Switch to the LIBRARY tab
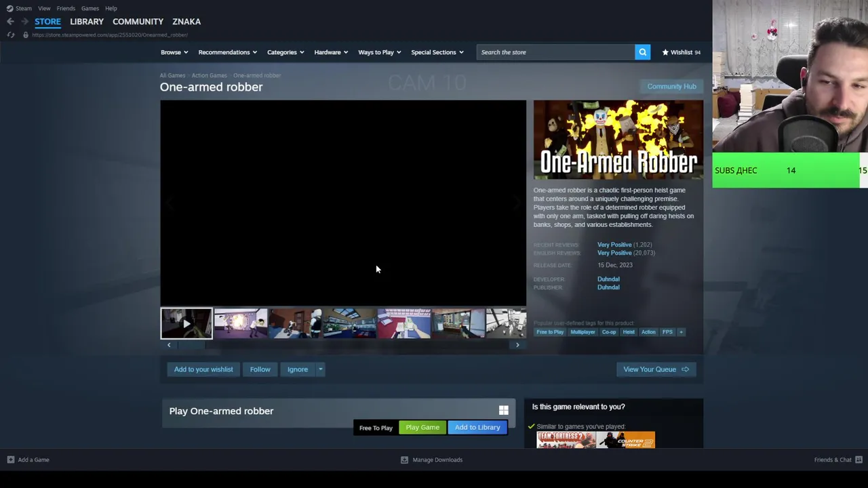Viewport: 868px width, 488px height. tap(87, 22)
